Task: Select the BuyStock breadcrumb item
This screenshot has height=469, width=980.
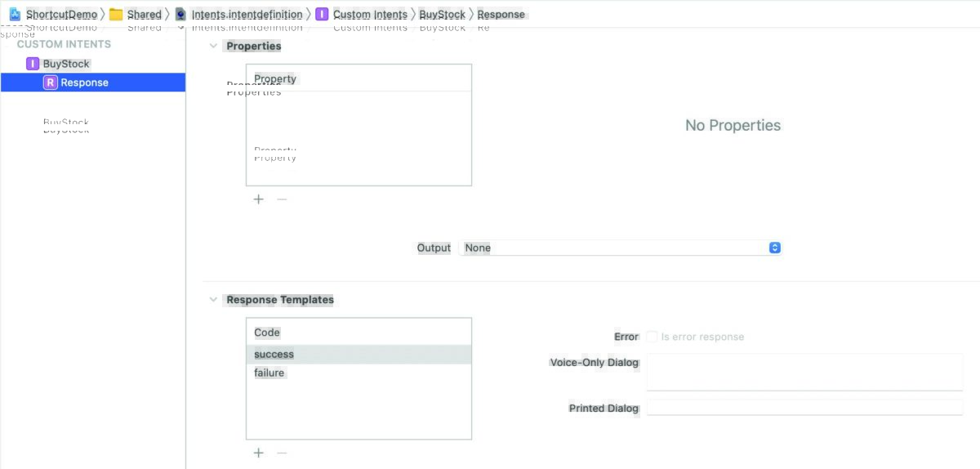Action: [x=442, y=14]
